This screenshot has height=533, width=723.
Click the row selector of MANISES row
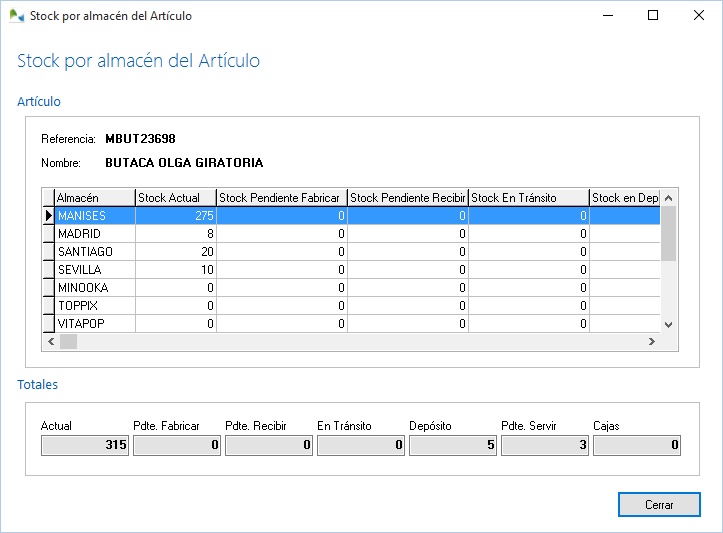tap(47, 216)
